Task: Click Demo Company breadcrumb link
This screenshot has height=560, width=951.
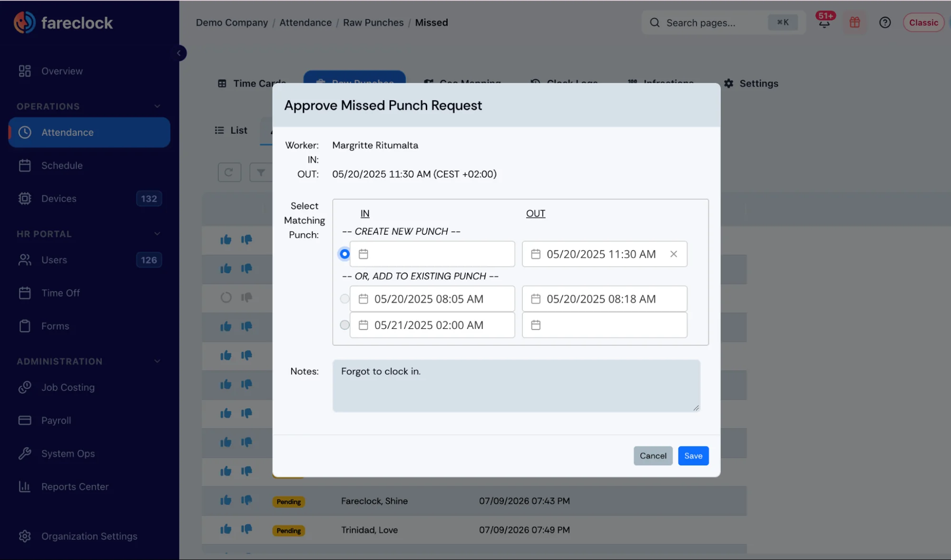Action: (x=232, y=22)
